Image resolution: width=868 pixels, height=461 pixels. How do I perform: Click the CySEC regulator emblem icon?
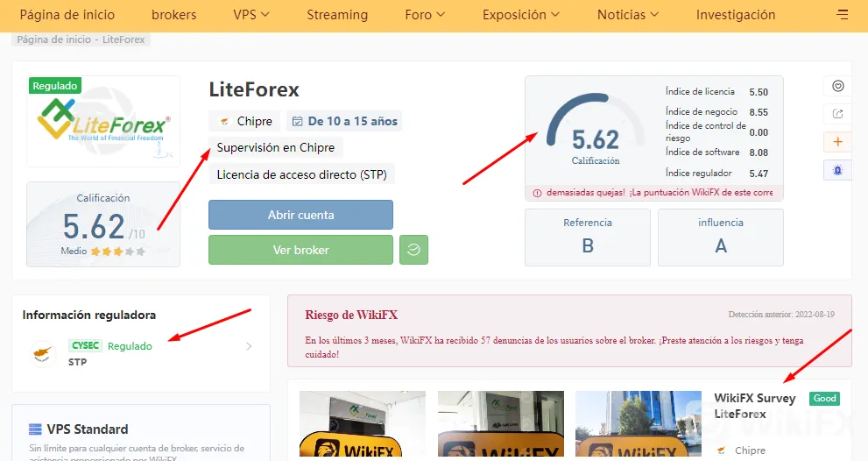[x=43, y=353]
